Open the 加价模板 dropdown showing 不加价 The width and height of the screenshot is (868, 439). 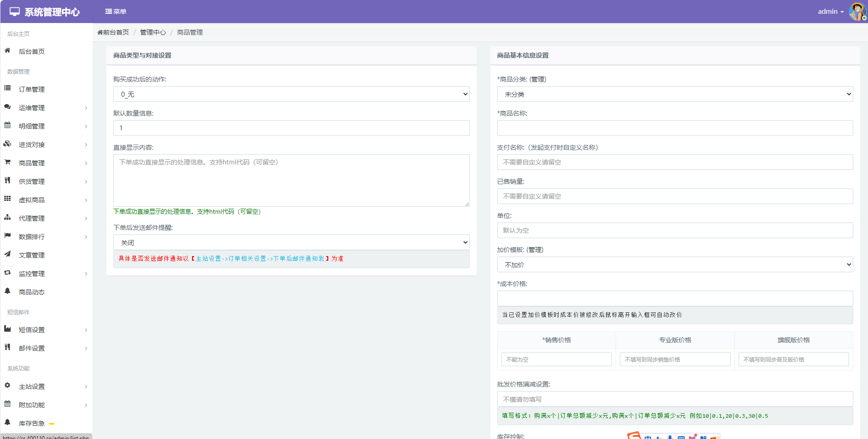point(675,264)
